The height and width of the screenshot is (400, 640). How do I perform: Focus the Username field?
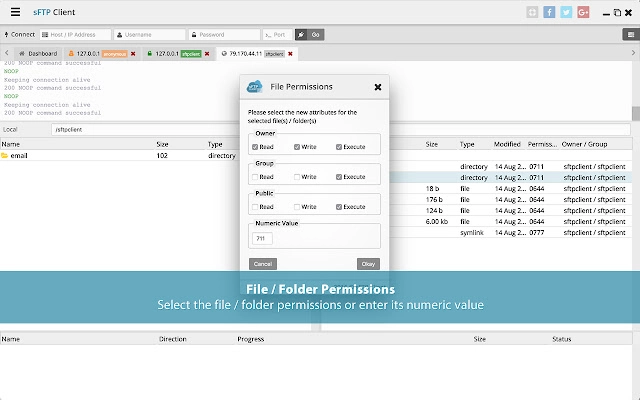point(150,35)
